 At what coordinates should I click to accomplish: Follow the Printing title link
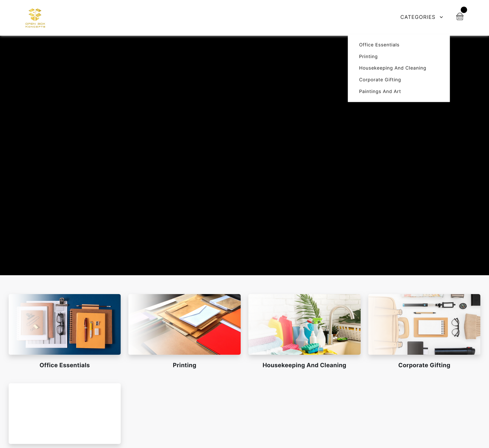click(x=184, y=365)
